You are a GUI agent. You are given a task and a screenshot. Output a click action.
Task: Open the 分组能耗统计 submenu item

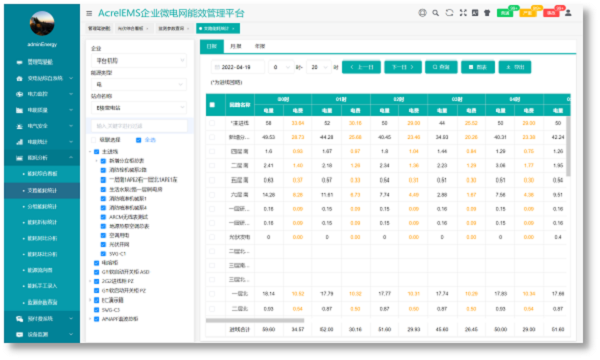[x=42, y=207]
